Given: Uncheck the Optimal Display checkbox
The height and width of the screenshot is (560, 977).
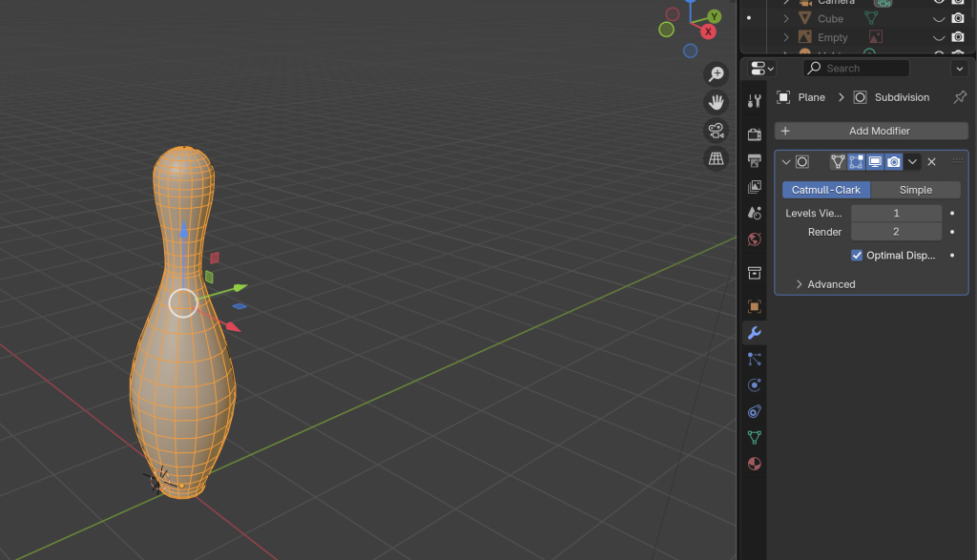Looking at the screenshot, I should click(x=857, y=256).
